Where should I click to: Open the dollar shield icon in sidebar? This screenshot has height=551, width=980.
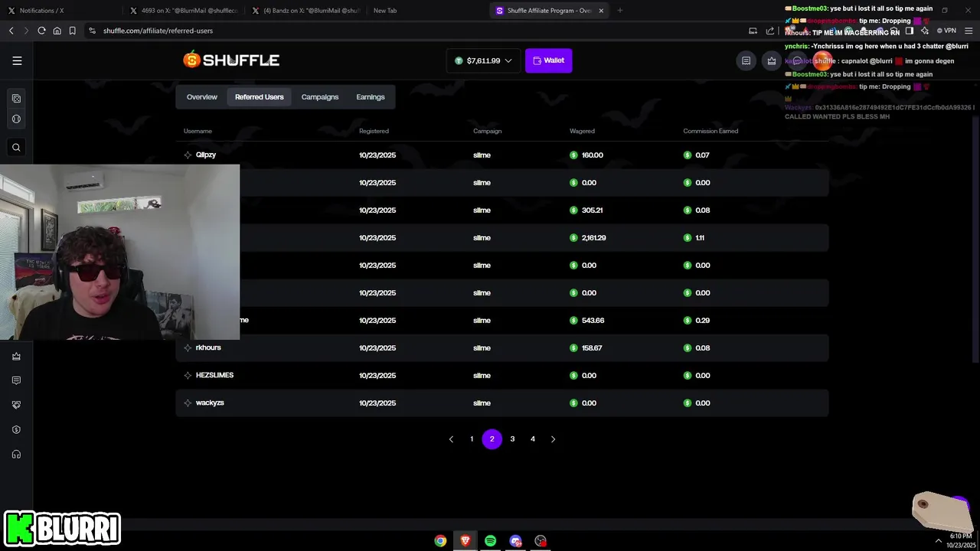coord(16,429)
